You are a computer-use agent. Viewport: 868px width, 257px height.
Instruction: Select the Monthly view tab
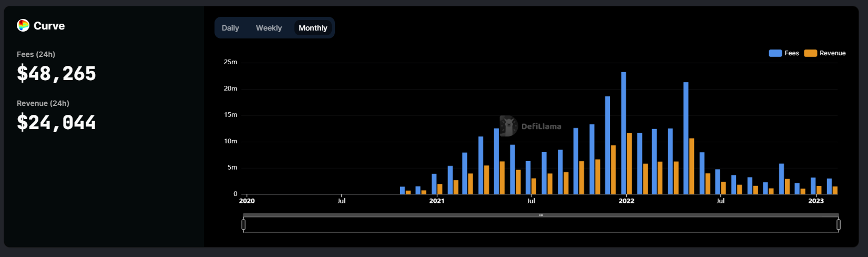click(313, 28)
